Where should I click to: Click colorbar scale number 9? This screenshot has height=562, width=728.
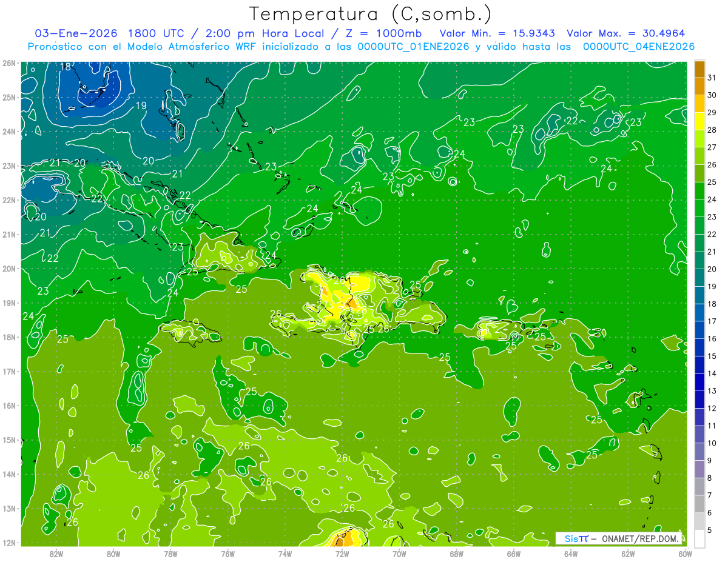coord(710,461)
